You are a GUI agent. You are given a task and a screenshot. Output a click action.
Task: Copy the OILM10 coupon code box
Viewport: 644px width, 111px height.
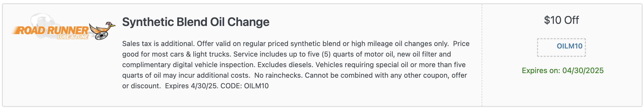[561, 47]
